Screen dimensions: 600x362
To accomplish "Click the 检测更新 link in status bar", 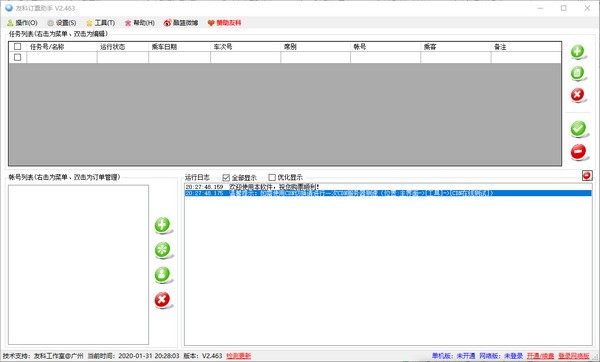I will click(239, 356).
